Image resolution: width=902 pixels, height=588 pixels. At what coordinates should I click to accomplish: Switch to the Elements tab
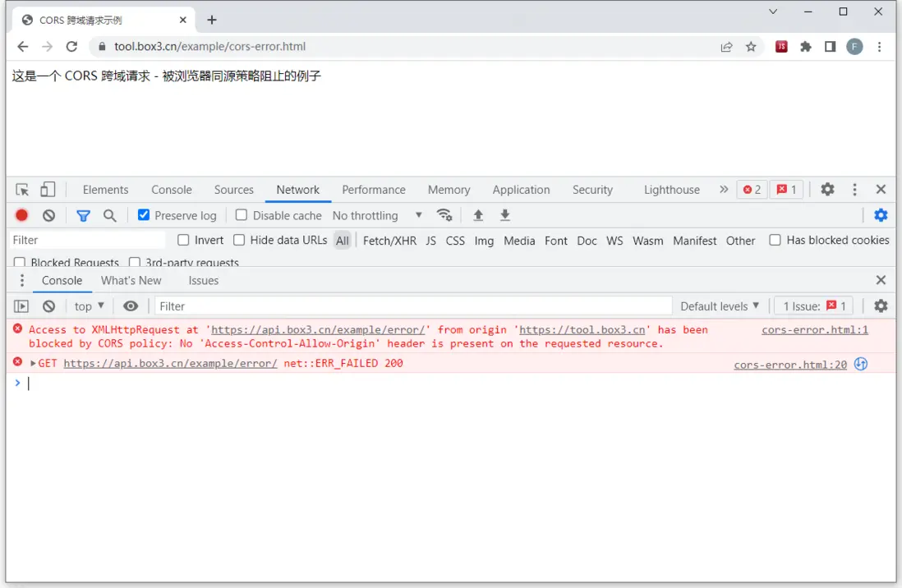pos(105,189)
